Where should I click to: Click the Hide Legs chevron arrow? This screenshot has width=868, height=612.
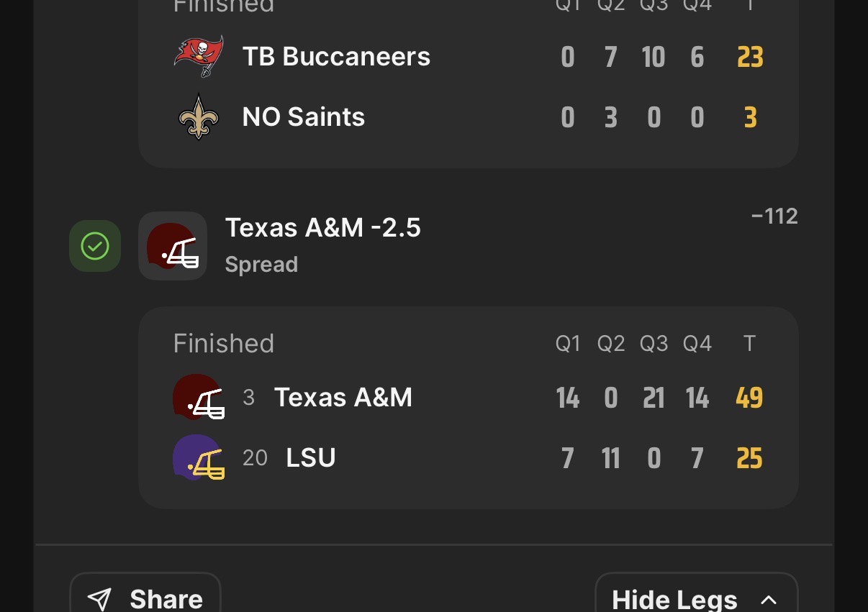pyautogui.click(x=769, y=600)
